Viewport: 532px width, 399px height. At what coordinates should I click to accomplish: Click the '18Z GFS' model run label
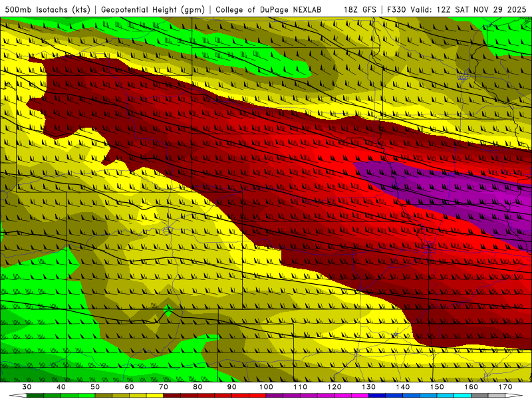360,9
